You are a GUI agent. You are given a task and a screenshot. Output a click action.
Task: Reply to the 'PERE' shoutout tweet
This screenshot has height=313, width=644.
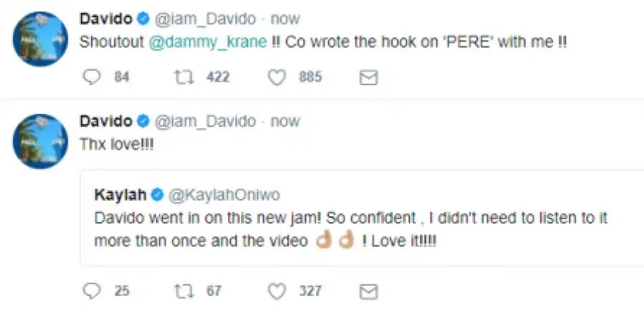point(93,77)
